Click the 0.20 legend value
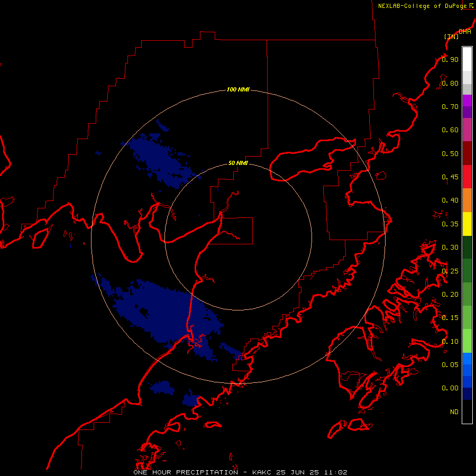 tap(450, 295)
